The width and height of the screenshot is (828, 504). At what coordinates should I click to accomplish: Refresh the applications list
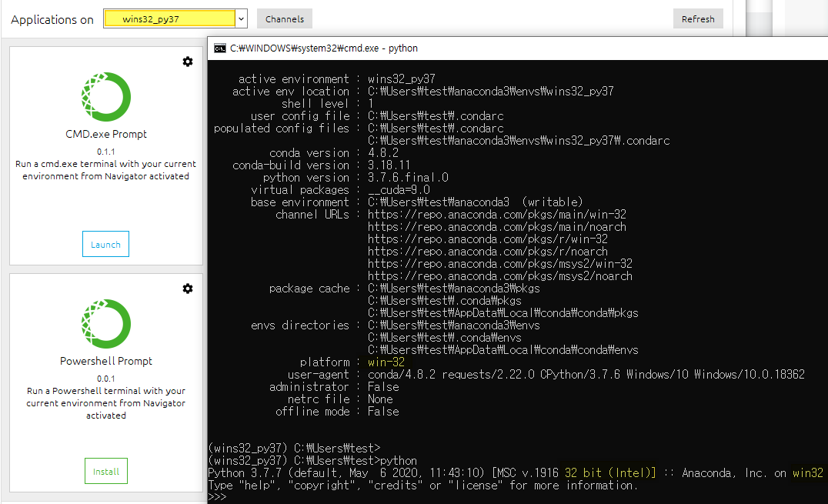698,19
